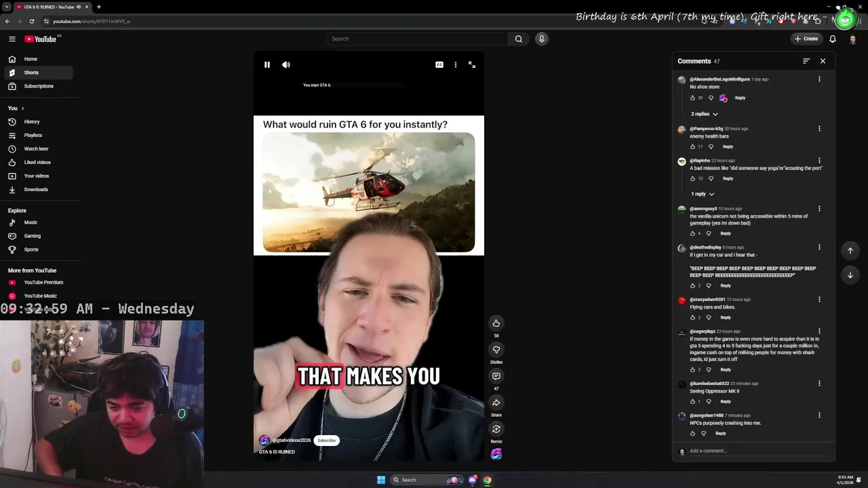Open Your videos in sidebar

pyautogui.click(x=38, y=176)
